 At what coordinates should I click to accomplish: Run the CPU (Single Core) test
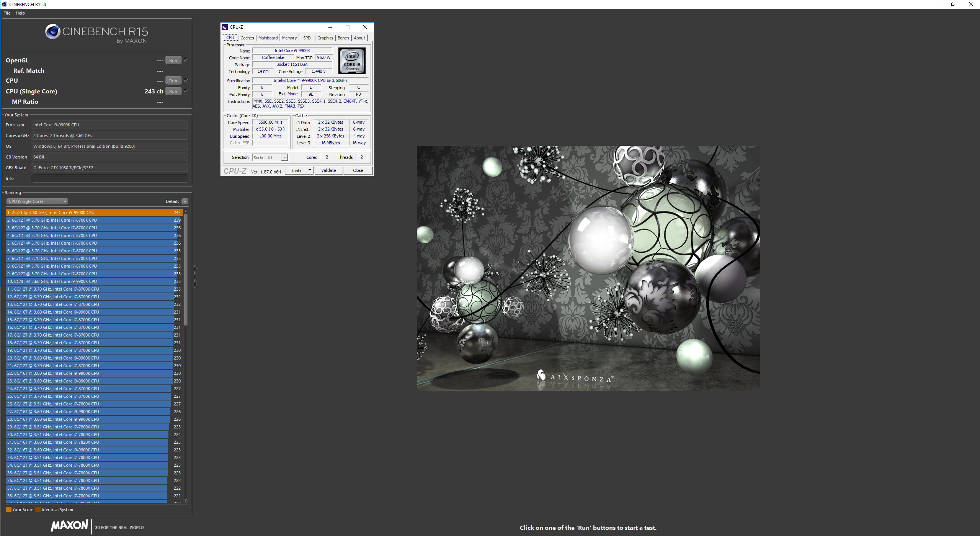point(173,92)
